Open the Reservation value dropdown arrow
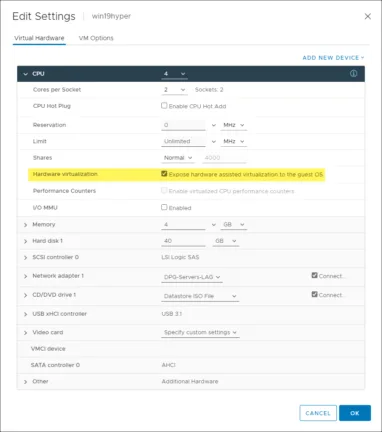Screen dimensions: 382x432 [214, 125]
